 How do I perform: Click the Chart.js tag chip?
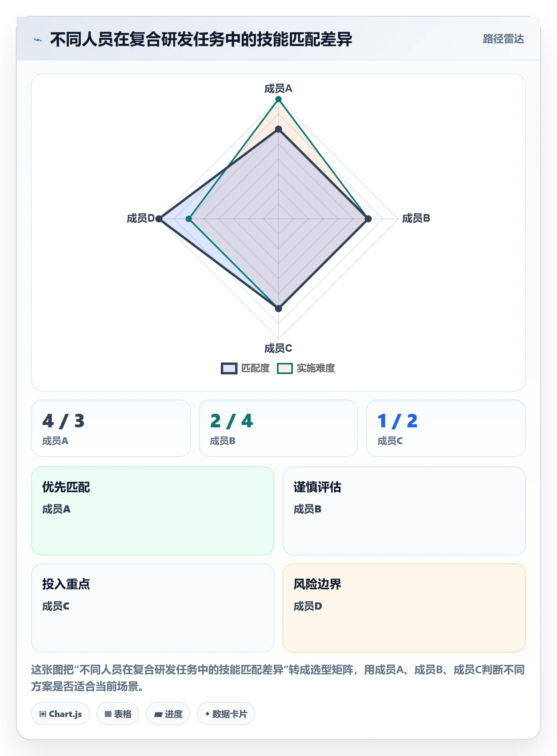tap(60, 714)
